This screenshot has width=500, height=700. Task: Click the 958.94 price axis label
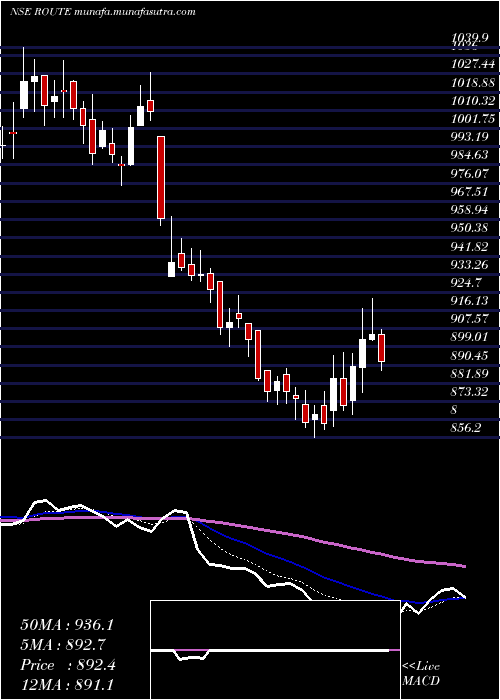(471, 210)
